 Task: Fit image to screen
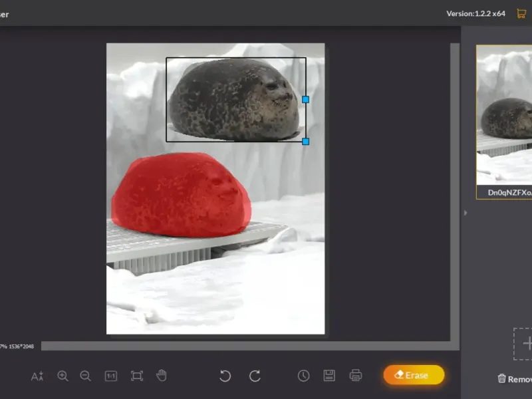(137, 376)
